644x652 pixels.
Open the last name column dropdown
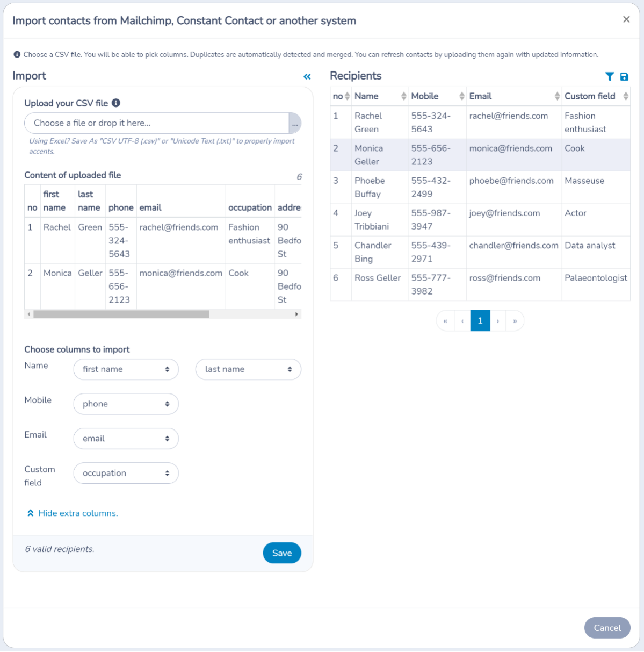pyautogui.click(x=248, y=369)
